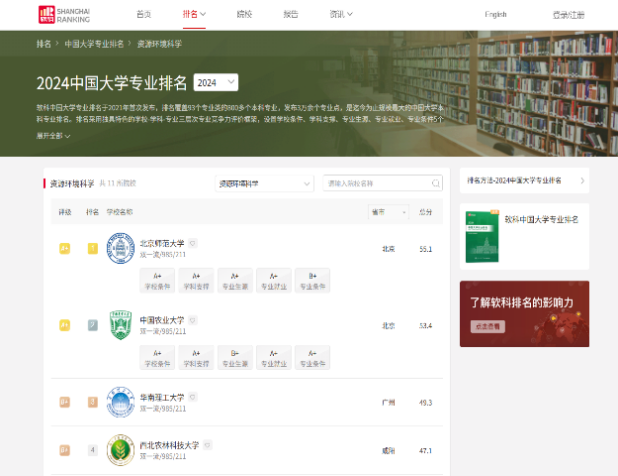Open the 2024 year dropdown

point(216,83)
